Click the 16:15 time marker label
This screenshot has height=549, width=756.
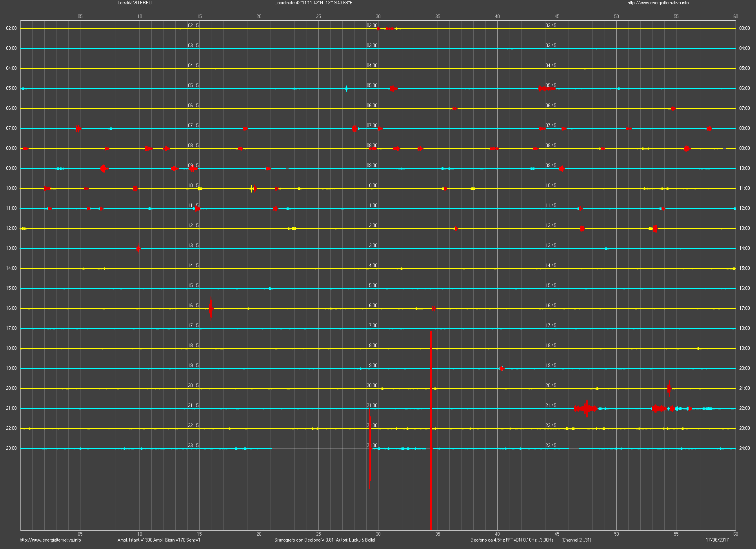point(193,305)
